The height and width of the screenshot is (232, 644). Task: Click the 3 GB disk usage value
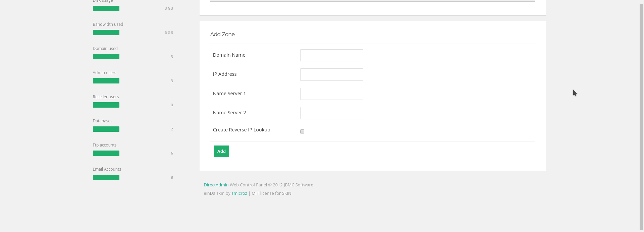click(169, 8)
